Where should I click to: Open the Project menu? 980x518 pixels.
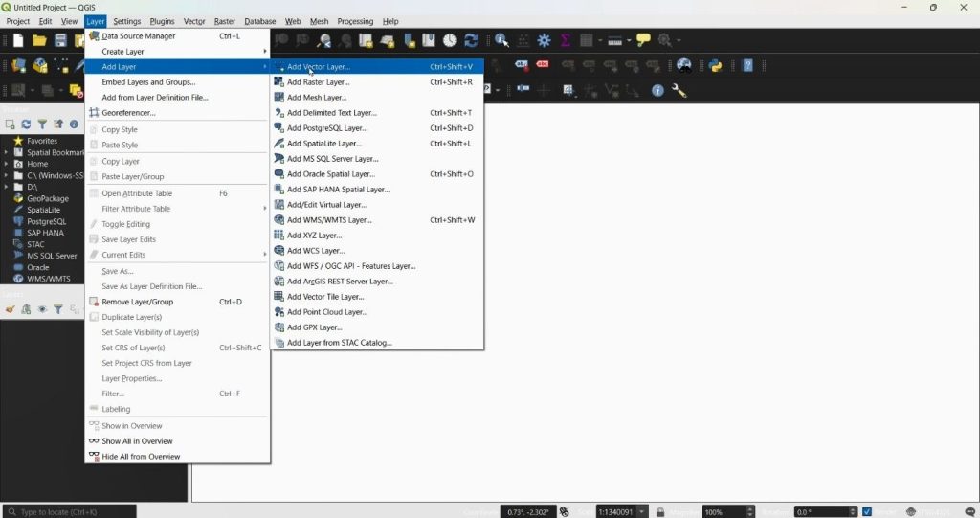pos(18,21)
